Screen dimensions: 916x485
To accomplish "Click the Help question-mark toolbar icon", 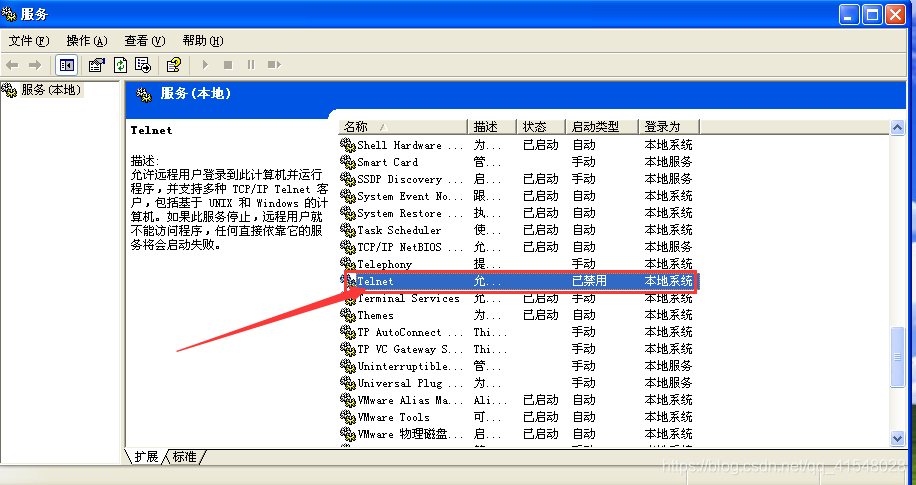I will click(x=174, y=65).
